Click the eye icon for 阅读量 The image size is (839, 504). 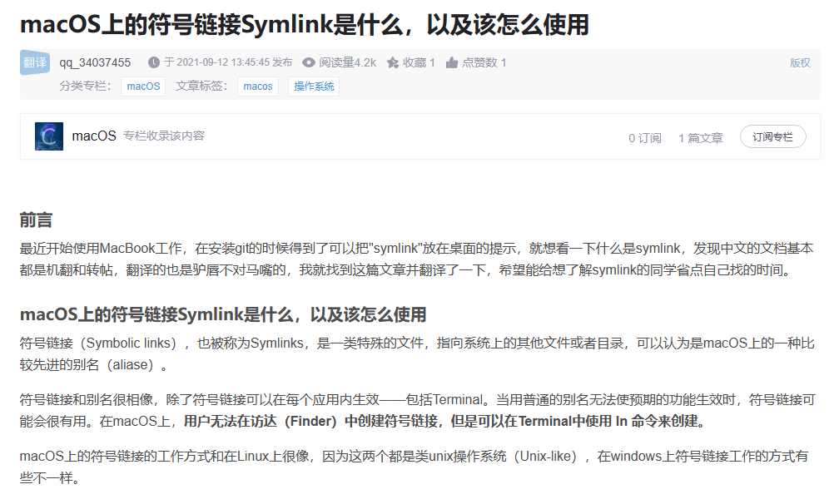(308, 62)
